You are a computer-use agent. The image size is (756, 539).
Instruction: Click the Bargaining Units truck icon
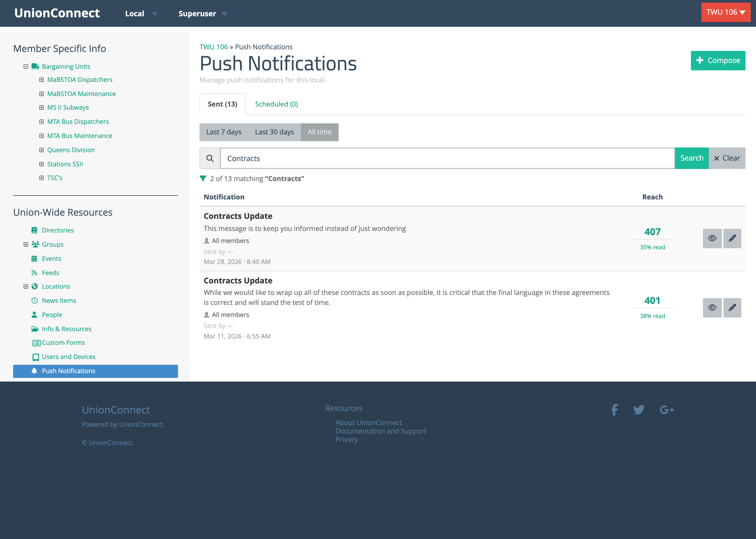click(35, 66)
